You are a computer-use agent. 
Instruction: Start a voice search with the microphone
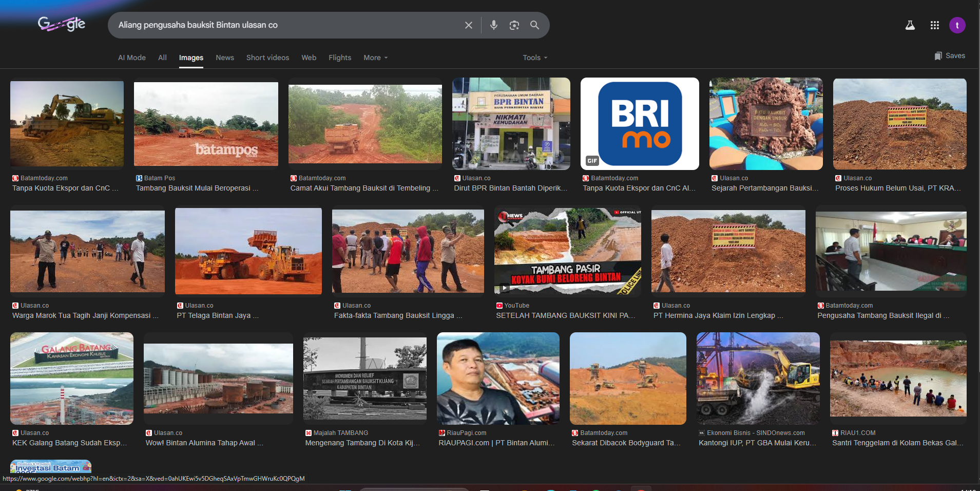pyautogui.click(x=493, y=25)
